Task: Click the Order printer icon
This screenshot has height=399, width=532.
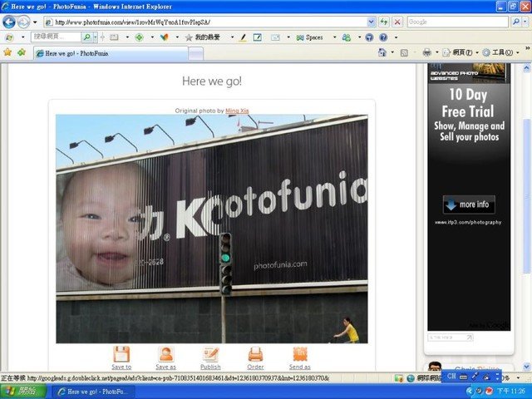Action: click(x=255, y=354)
